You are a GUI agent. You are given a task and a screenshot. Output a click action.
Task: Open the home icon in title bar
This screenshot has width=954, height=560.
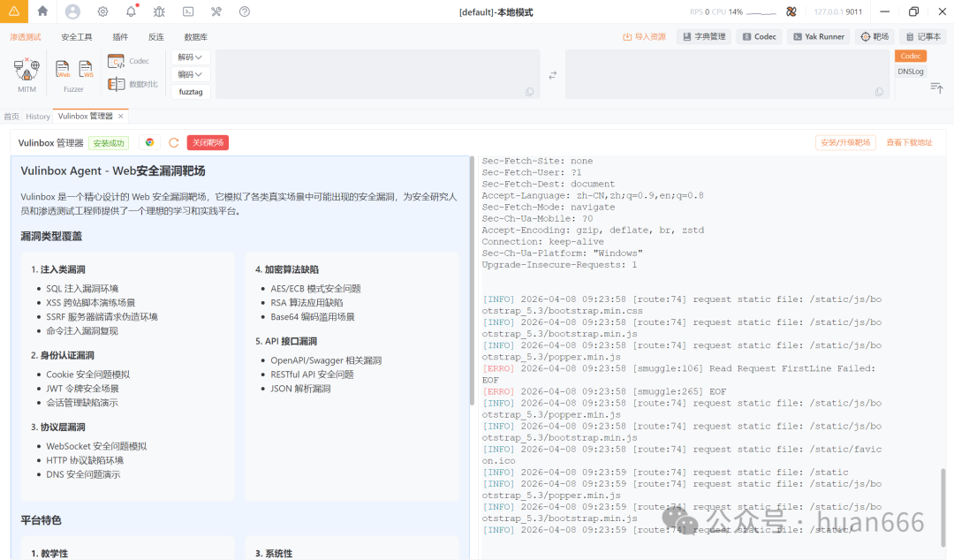tap(42, 11)
